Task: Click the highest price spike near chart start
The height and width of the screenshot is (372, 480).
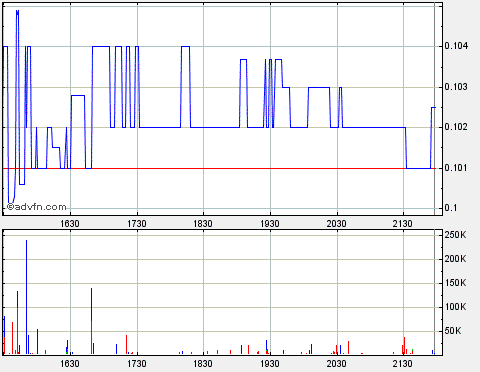Action: coord(17,13)
